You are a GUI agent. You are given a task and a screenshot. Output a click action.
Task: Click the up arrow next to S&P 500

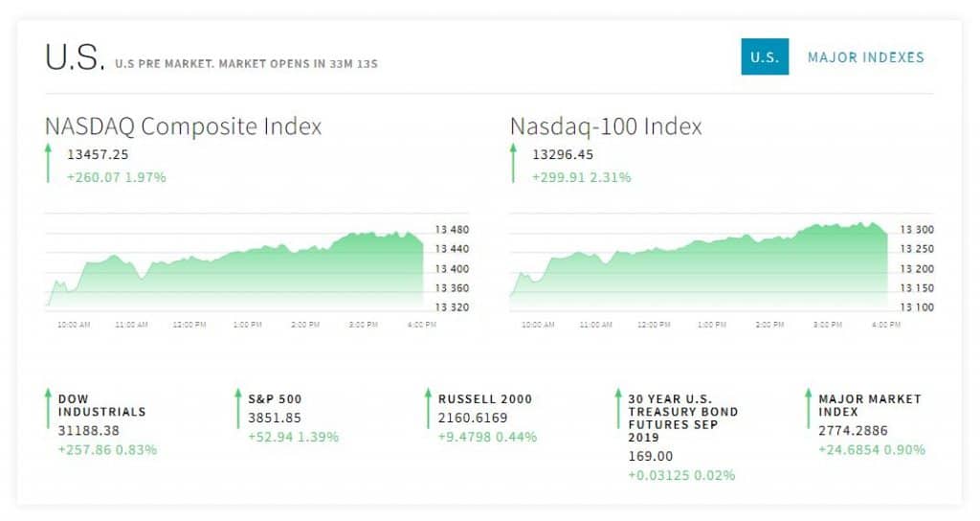coord(237,408)
